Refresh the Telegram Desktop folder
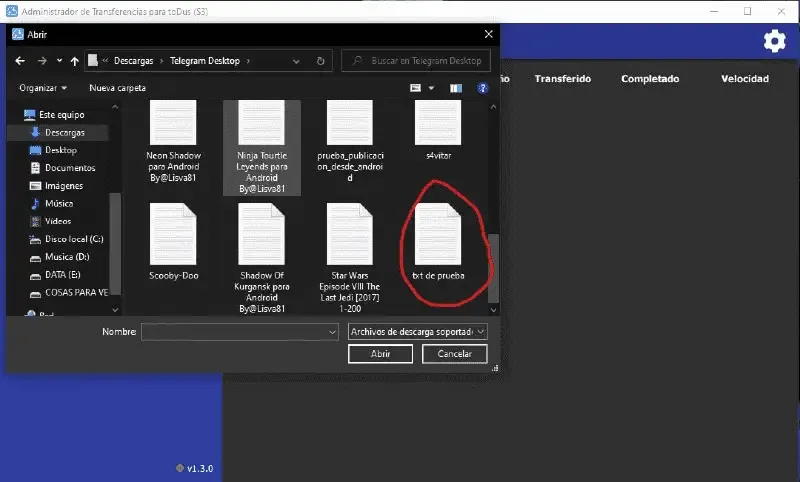Image resolution: width=800 pixels, height=482 pixels. (x=320, y=61)
